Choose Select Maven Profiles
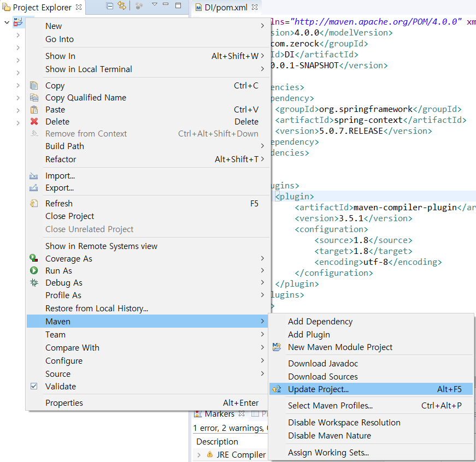This screenshot has width=476, height=462. coord(371,406)
